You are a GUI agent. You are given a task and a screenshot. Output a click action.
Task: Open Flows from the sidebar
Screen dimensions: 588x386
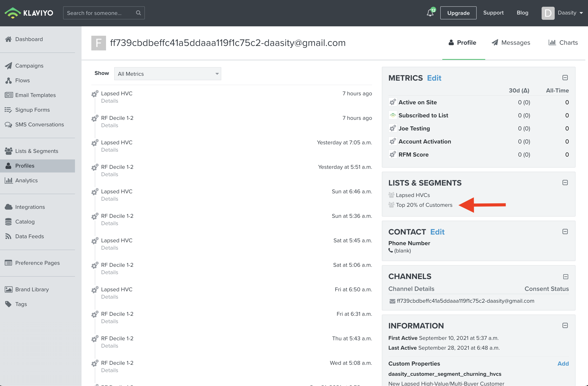[22, 80]
